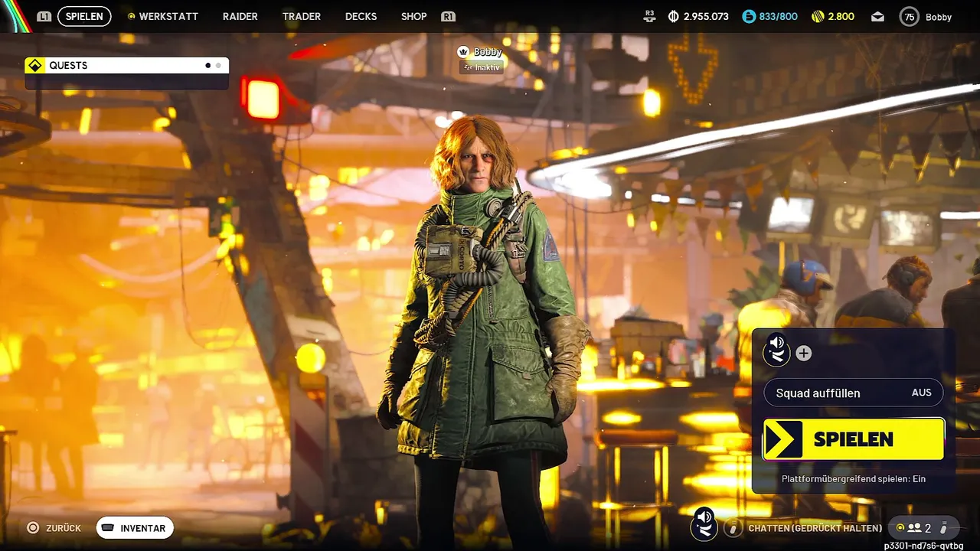Start a match with the yellow SPIELEN button
The height and width of the screenshot is (551, 980).
pyautogui.click(x=854, y=439)
